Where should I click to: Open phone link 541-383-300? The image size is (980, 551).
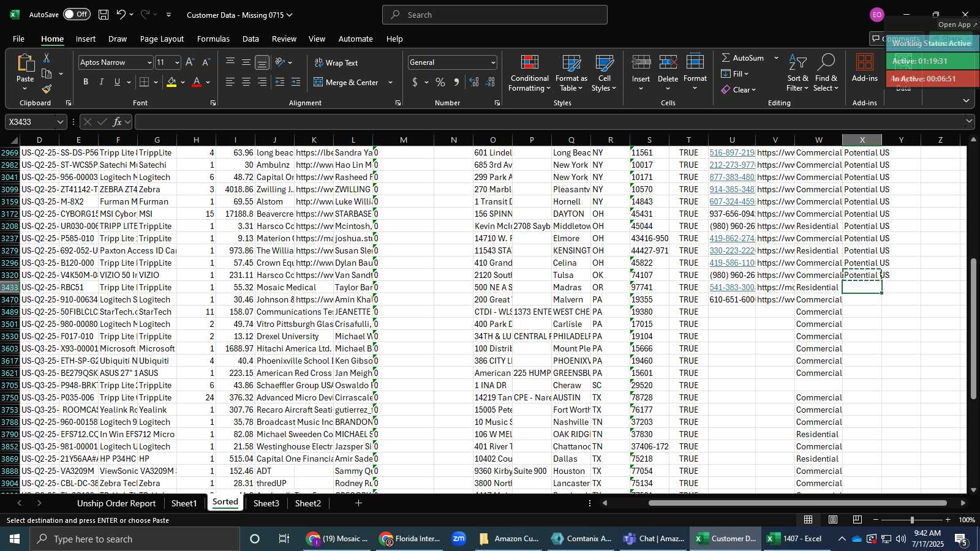tap(732, 287)
